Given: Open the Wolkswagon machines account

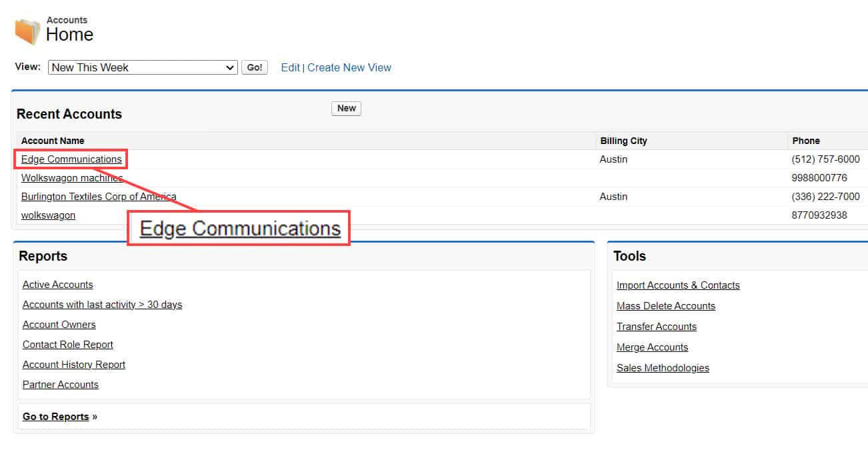Looking at the screenshot, I should click(x=72, y=178).
